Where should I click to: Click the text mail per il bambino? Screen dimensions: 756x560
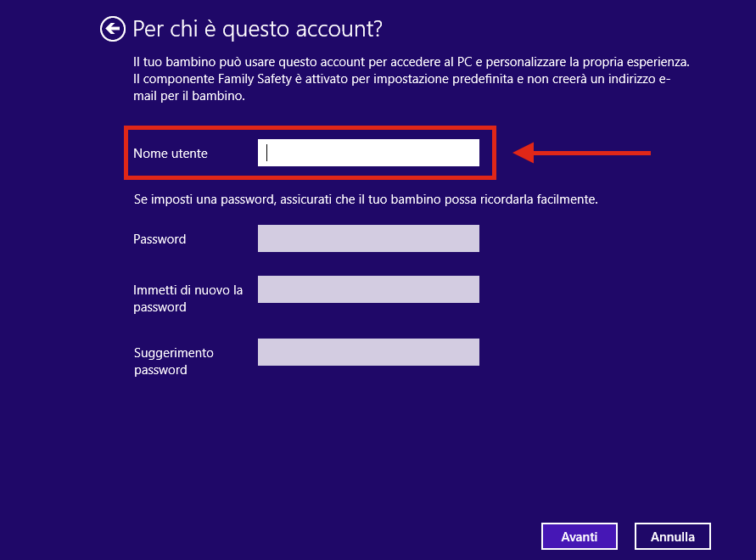[189, 96]
